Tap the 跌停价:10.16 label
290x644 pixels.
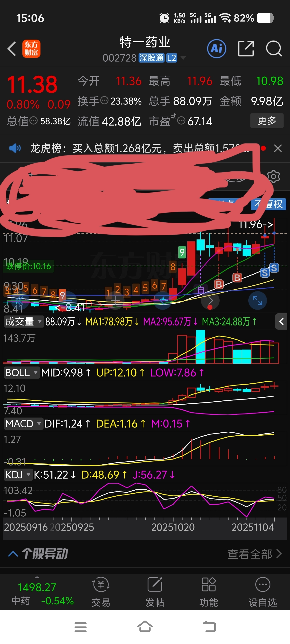coord(28,266)
